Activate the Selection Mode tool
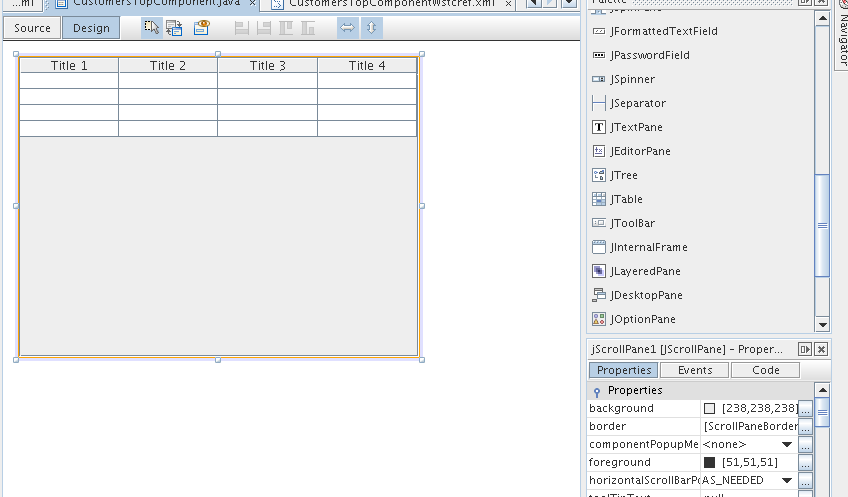The height and width of the screenshot is (497, 848). point(152,28)
